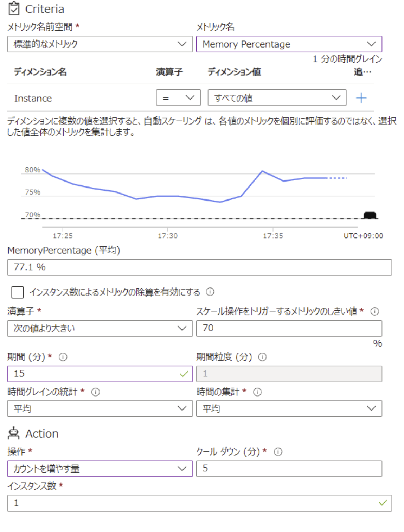Click the plus icon to add a dimension
This screenshot has height=532, width=404.
point(362,98)
